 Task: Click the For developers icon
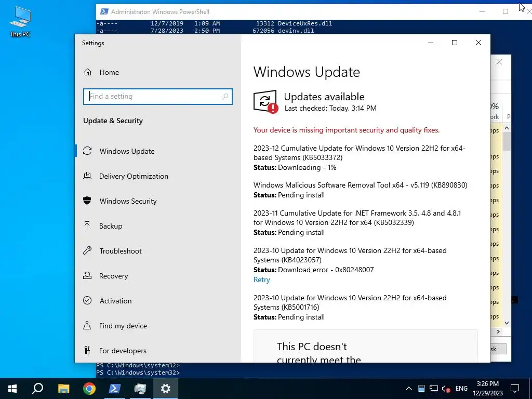pos(87,350)
